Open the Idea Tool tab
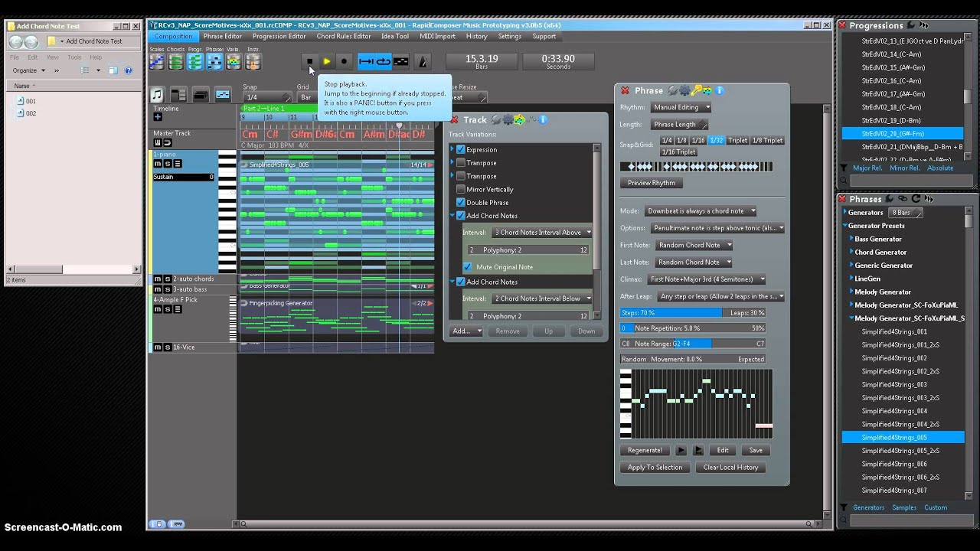 (395, 36)
